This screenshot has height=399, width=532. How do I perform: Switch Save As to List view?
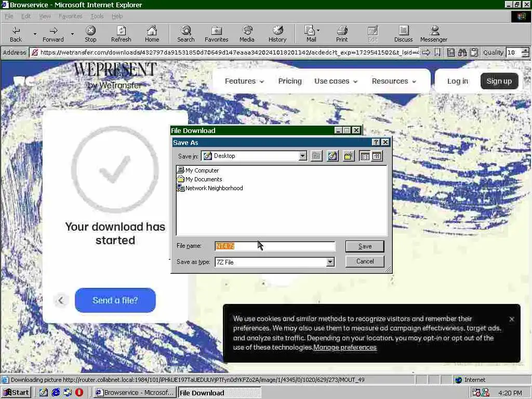tap(365, 156)
